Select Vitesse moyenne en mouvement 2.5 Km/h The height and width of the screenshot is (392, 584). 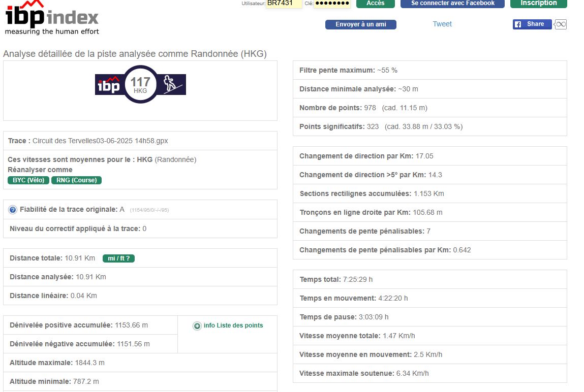tap(371, 354)
